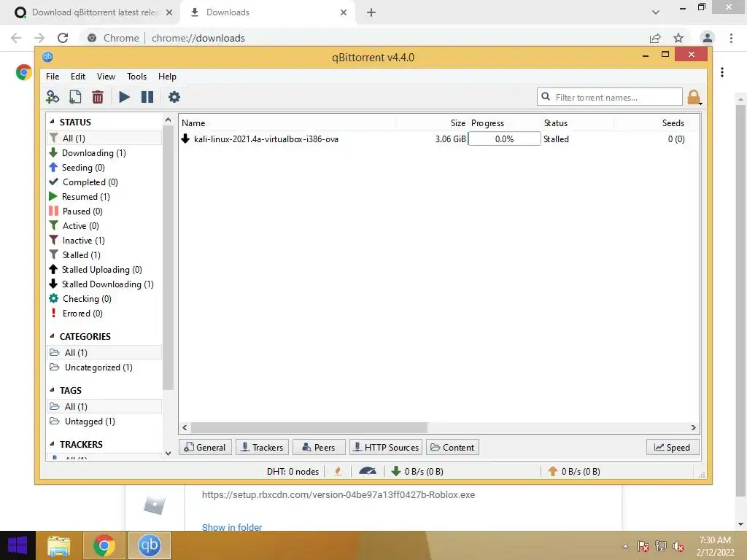Sort by the Status column header
The height and width of the screenshot is (560, 747).
(578, 122)
